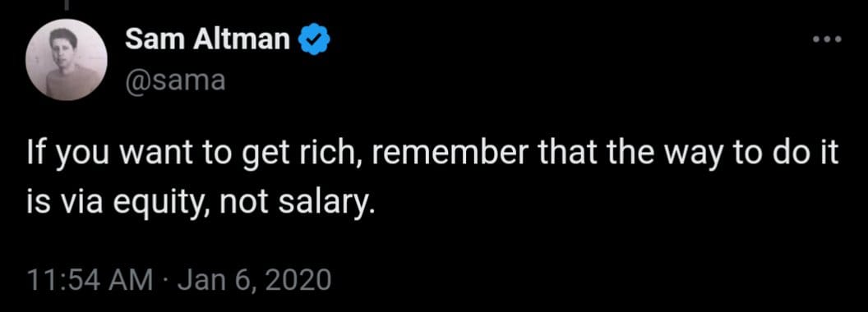Open the 11:54 AM timestamp
This screenshot has height=312, width=868.
tap(89, 280)
